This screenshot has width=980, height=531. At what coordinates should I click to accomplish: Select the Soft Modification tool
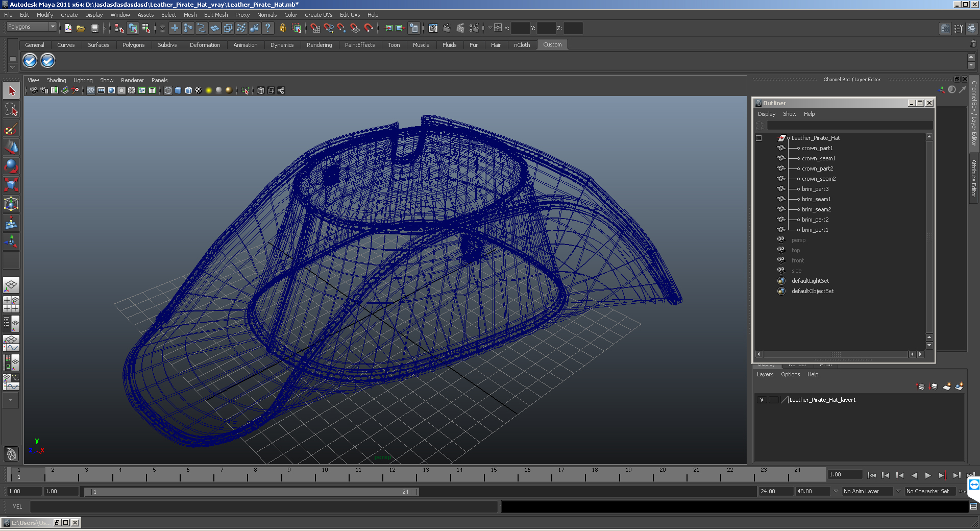(11, 223)
